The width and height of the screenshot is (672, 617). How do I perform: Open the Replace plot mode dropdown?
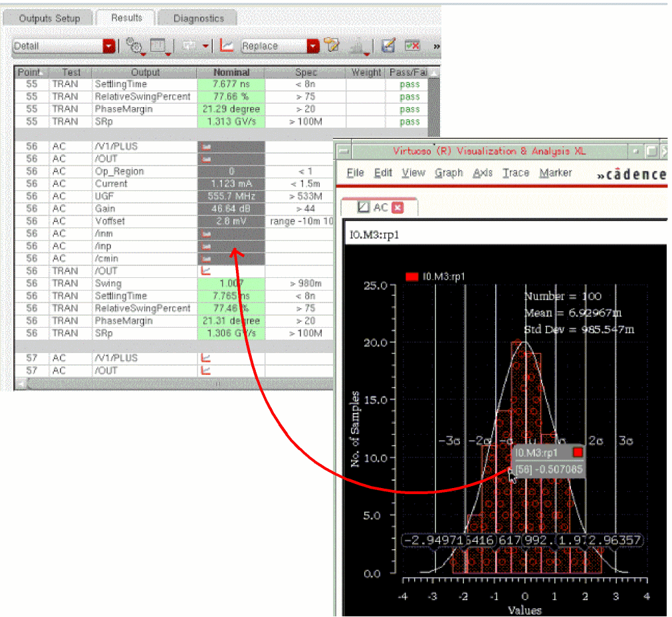(x=313, y=46)
